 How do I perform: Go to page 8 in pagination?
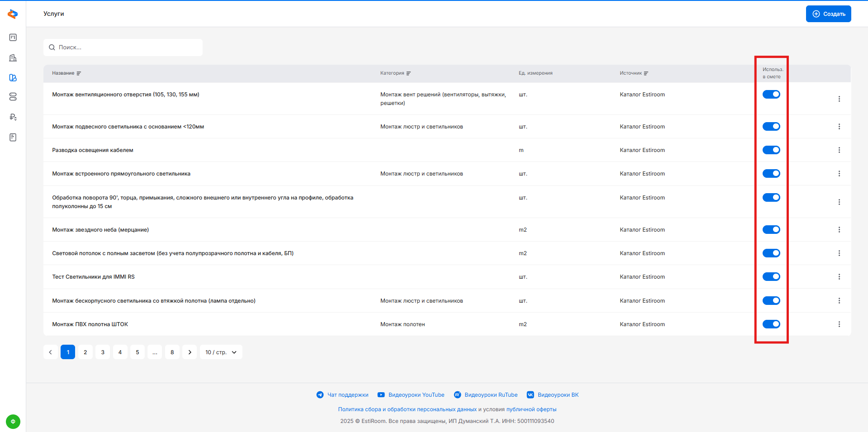[172, 352]
